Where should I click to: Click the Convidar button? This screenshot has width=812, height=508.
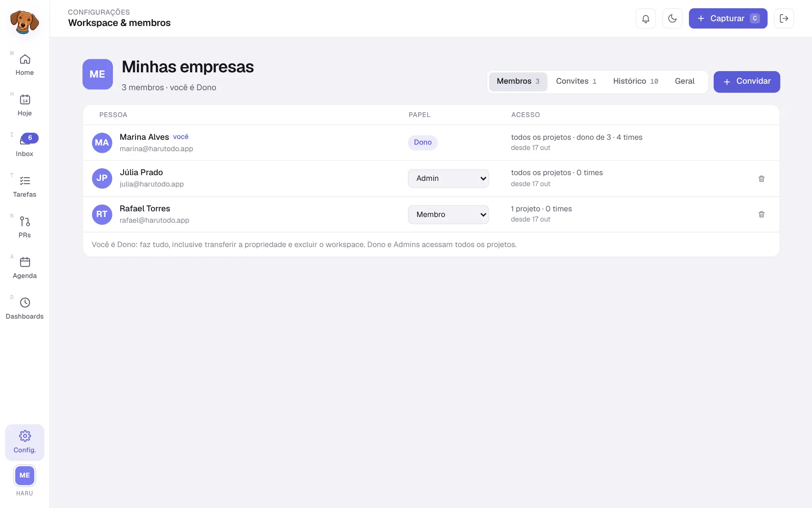tap(747, 82)
